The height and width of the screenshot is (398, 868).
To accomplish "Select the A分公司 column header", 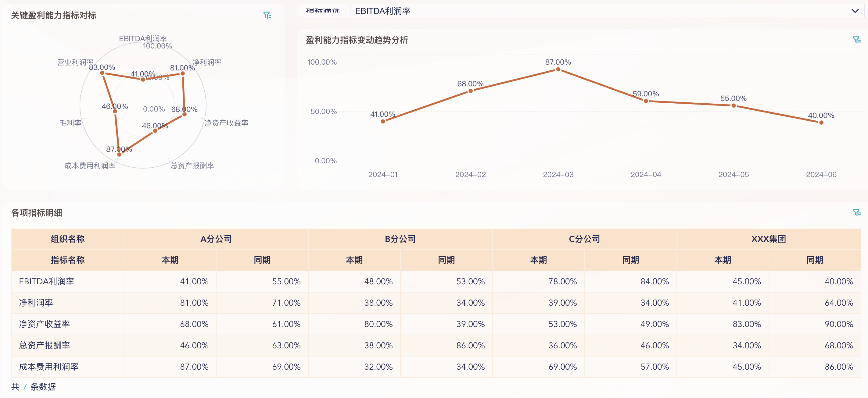I will 216,239.
